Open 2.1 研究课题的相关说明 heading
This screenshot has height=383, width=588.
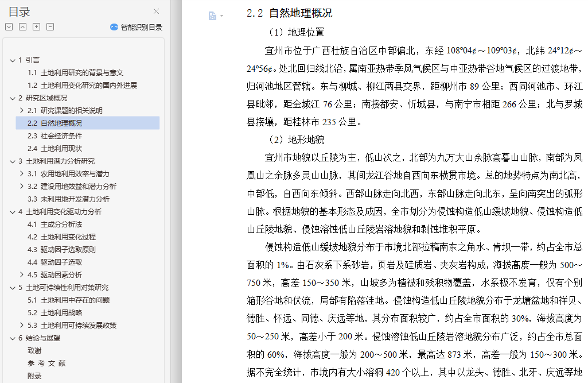click(65, 110)
